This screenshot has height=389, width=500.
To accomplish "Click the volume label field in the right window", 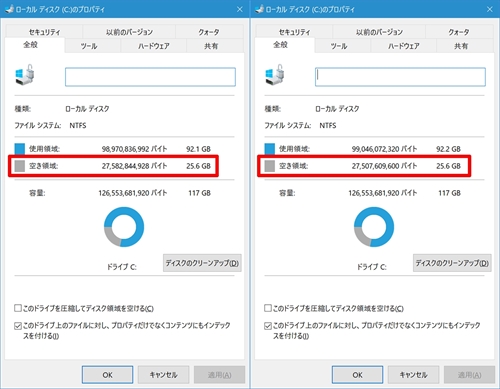I will 400,77.
